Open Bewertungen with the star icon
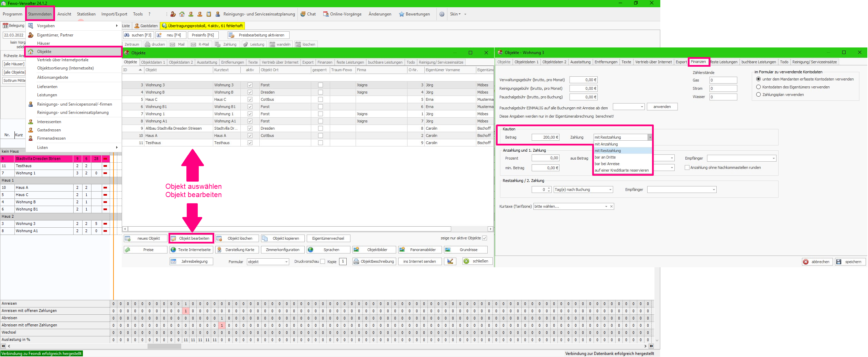868x357 pixels. tap(414, 14)
